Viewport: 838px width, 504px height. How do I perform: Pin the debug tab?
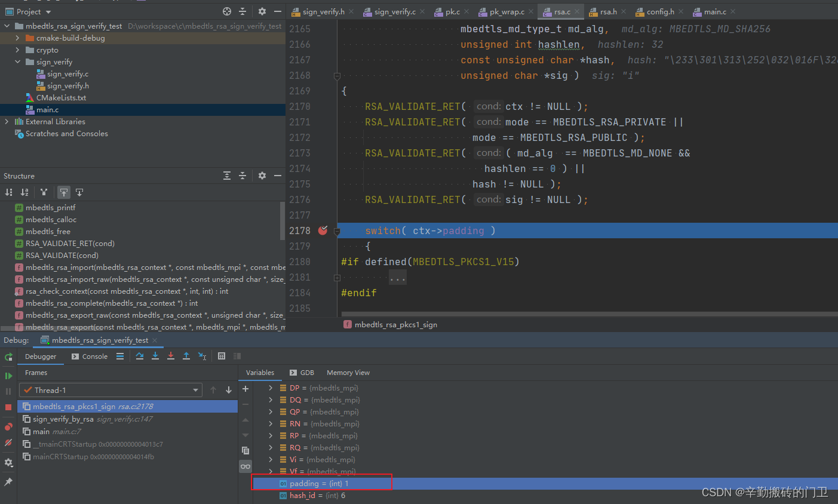pos(8,481)
